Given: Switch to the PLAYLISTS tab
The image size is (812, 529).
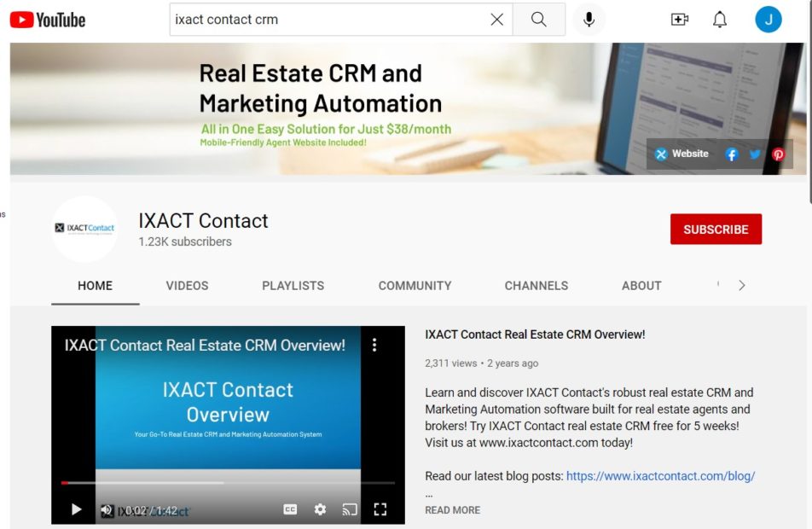Looking at the screenshot, I should (293, 286).
